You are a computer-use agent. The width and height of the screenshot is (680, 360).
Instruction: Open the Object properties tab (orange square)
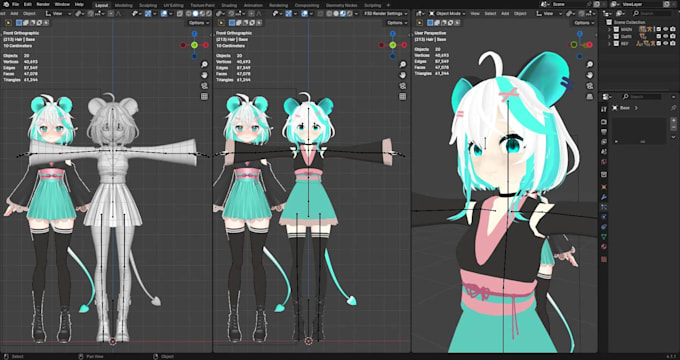point(604,187)
